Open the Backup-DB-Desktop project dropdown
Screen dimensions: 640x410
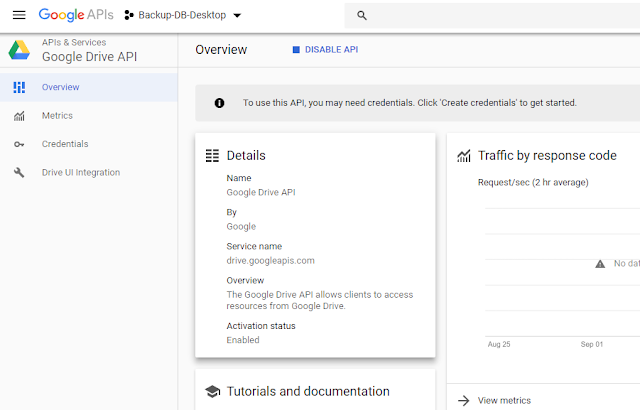pyautogui.click(x=182, y=16)
